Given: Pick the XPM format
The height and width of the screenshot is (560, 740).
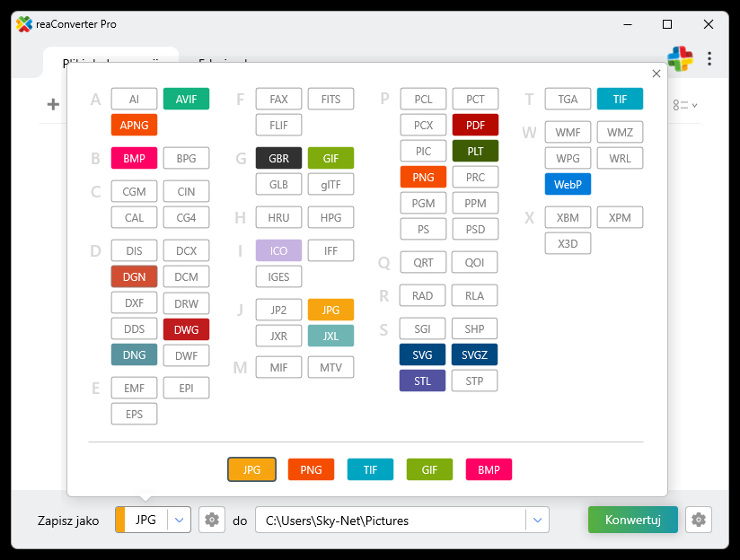Looking at the screenshot, I should click(x=620, y=217).
